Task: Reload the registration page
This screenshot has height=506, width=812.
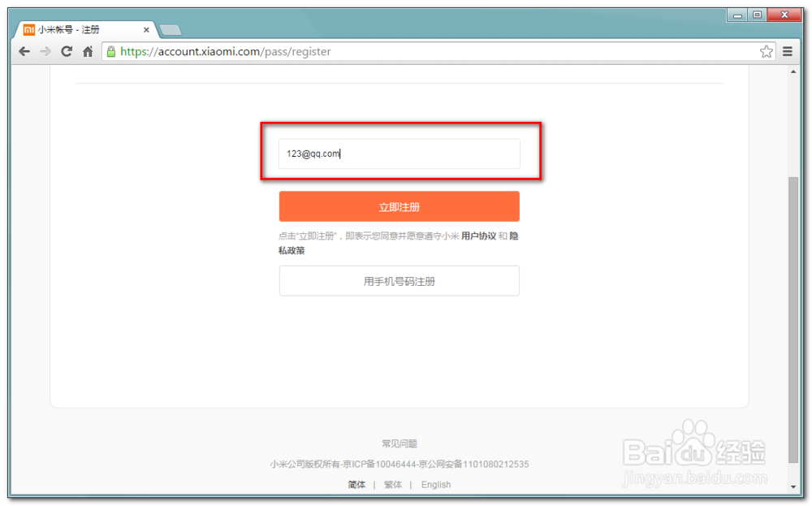Action: 67,50
